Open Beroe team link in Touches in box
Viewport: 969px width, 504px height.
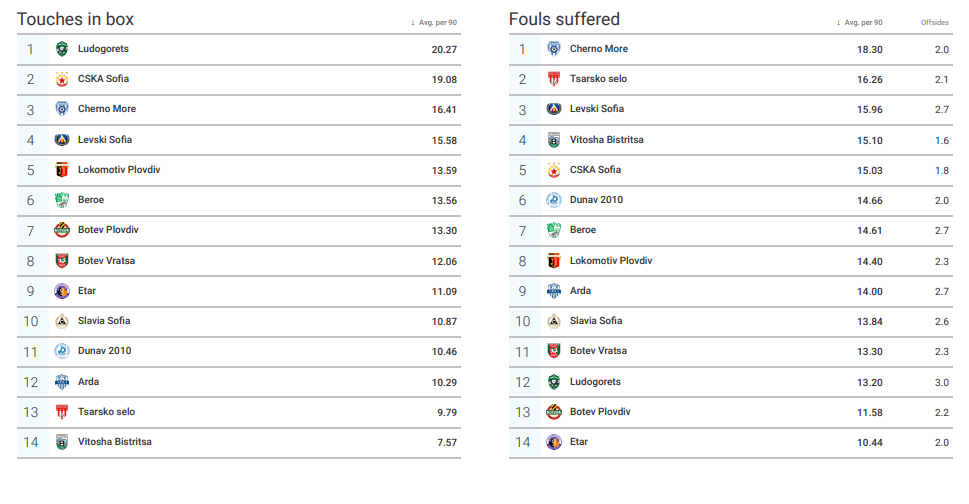tap(91, 200)
